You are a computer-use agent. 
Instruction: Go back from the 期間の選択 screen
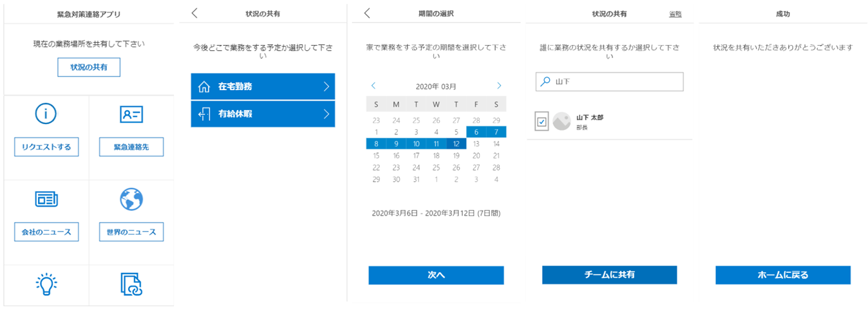367,13
